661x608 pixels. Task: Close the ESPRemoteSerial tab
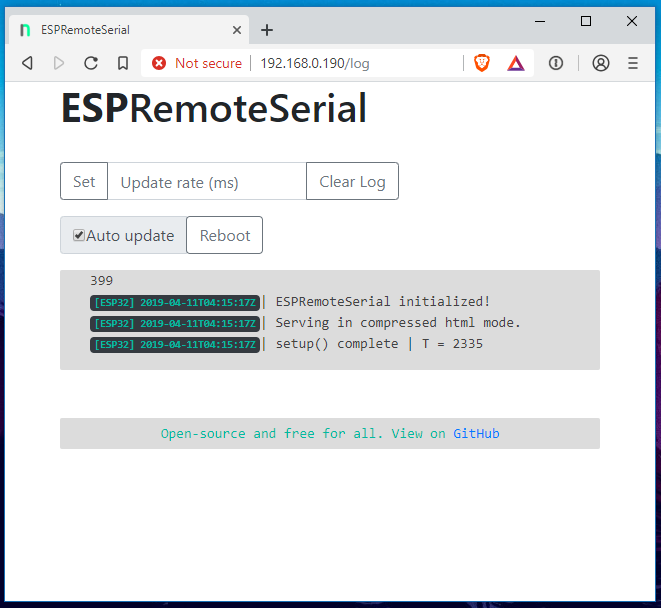click(x=237, y=30)
